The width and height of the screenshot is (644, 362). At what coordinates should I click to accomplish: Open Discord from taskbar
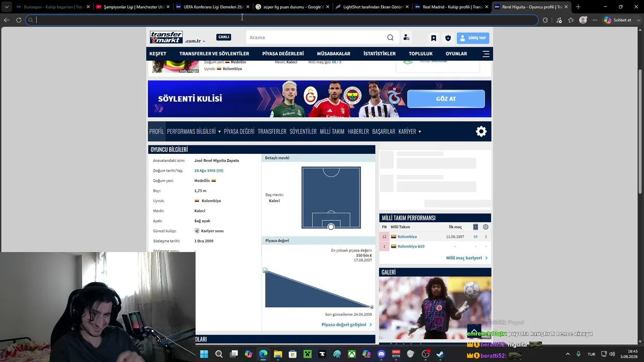click(381, 354)
